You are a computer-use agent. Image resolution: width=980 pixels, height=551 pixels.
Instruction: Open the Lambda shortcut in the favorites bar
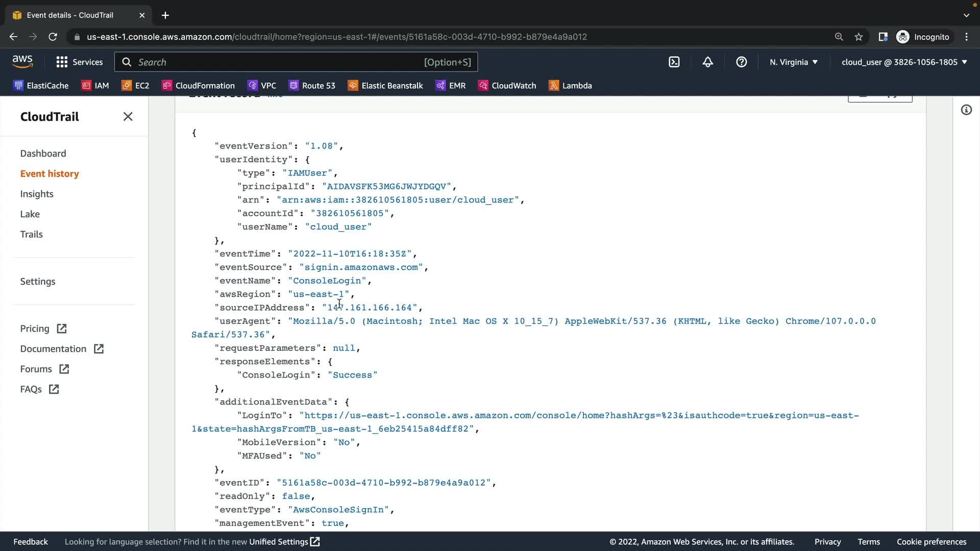570,86
